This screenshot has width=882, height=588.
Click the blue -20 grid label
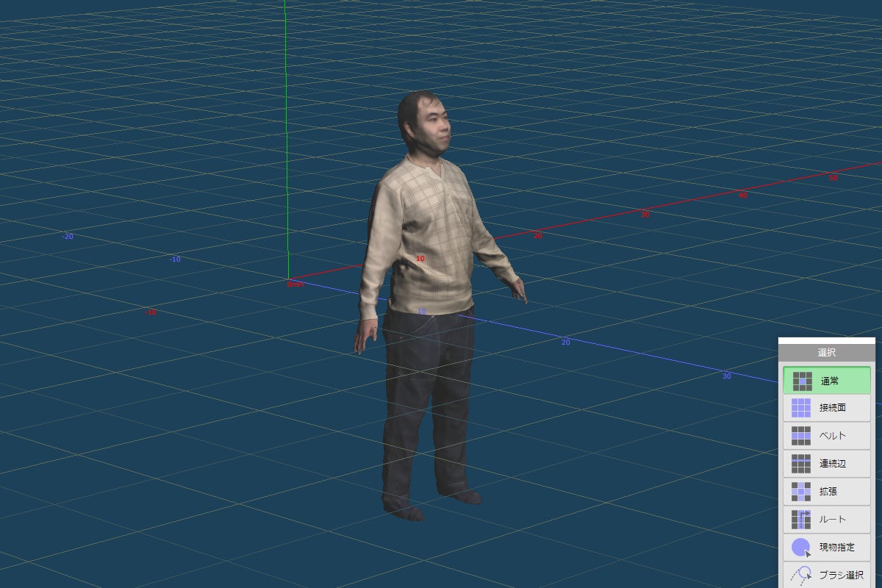[x=68, y=237]
